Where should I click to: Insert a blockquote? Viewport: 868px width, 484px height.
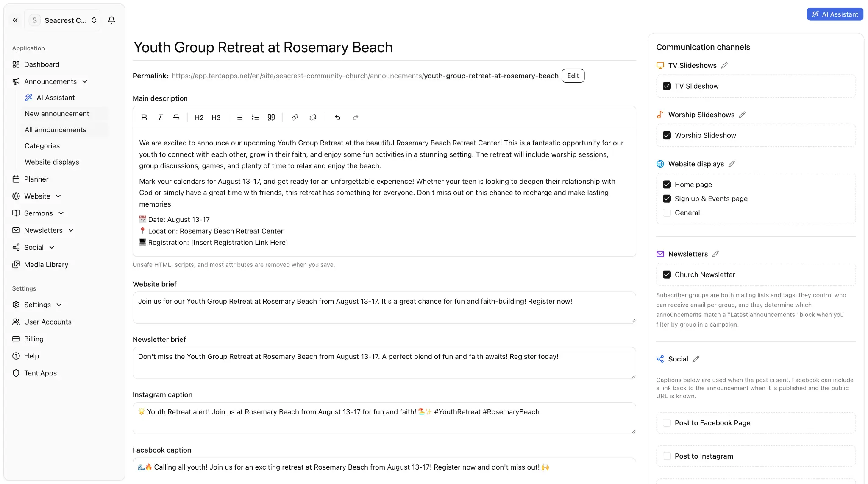[x=271, y=118]
